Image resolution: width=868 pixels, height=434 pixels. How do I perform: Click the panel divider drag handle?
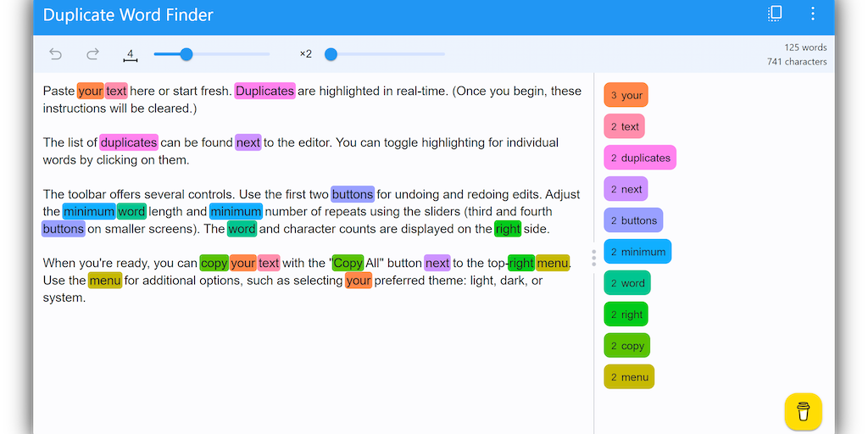593,258
